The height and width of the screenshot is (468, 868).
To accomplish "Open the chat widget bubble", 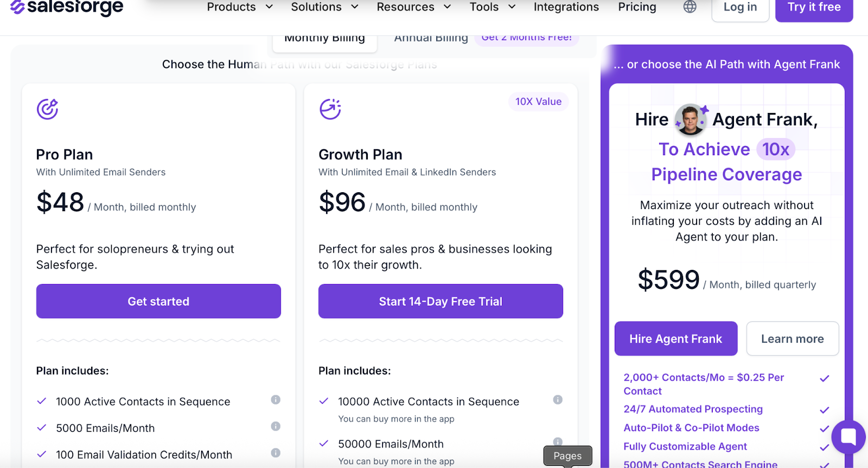I will coord(847,437).
